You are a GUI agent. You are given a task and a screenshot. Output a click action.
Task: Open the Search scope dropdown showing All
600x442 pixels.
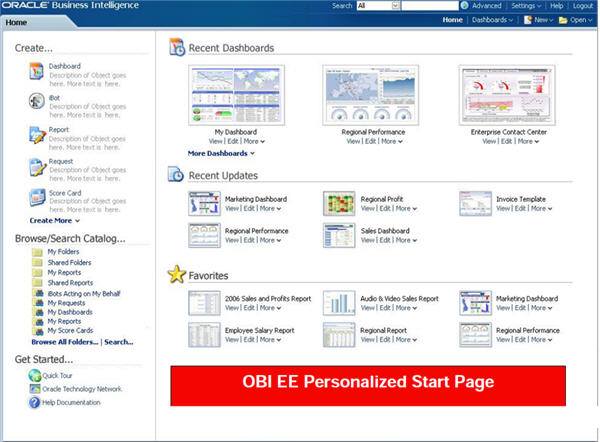(x=377, y=6)
